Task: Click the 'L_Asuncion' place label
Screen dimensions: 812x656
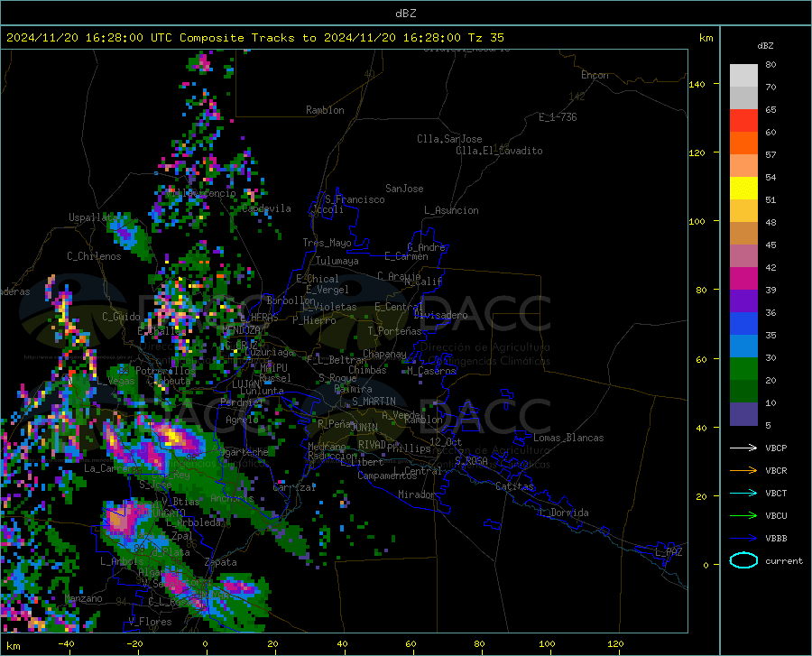Action: click(x=451, y=210)
